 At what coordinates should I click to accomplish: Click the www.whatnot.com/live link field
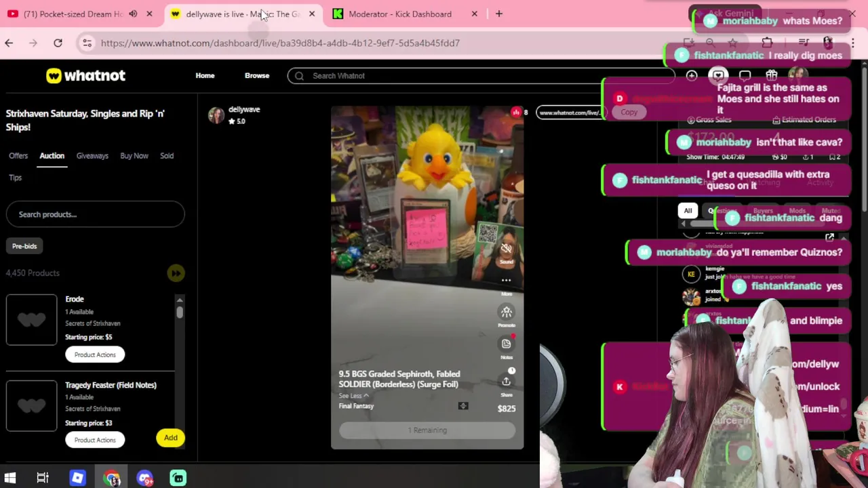point(570,113)
